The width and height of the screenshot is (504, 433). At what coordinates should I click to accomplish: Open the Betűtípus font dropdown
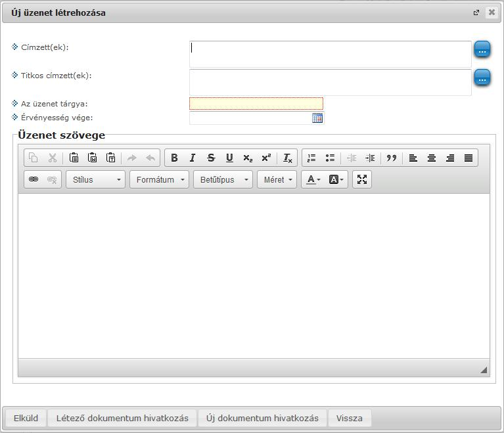click(223, 179)
